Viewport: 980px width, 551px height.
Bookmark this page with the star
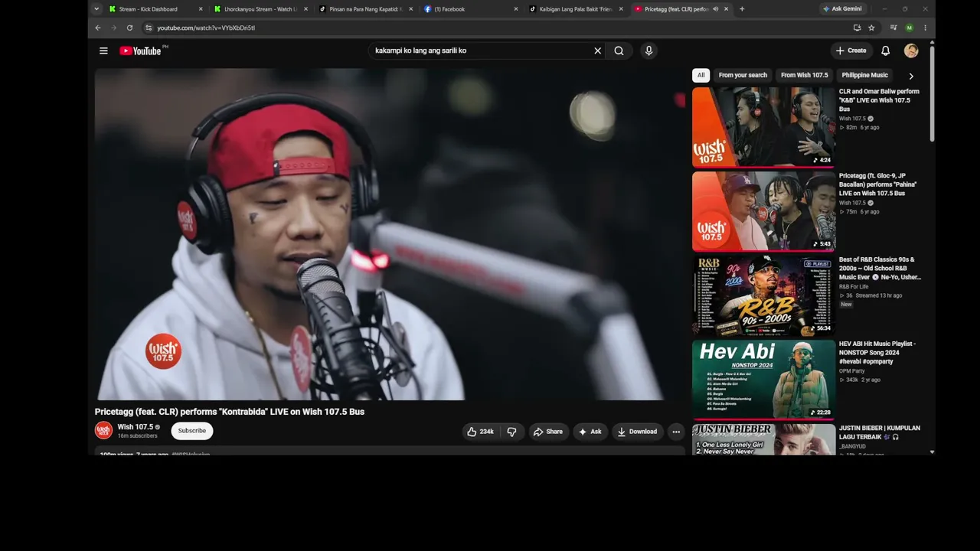[x=871, y=28]
